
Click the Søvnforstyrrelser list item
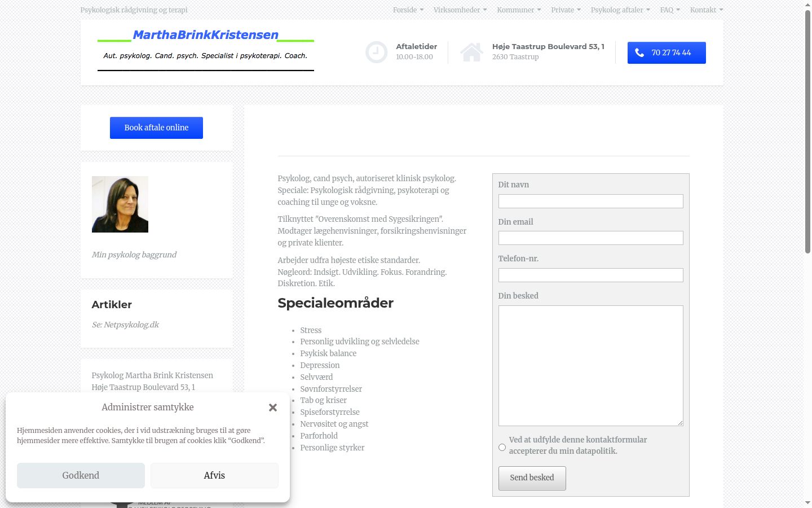(331, 389)
